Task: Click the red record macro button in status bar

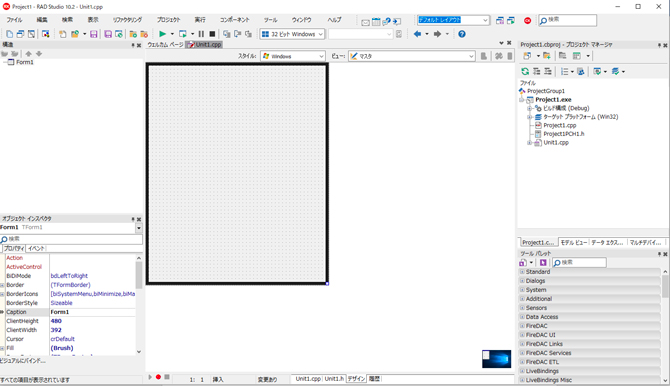Action: [x=158, y=377]
